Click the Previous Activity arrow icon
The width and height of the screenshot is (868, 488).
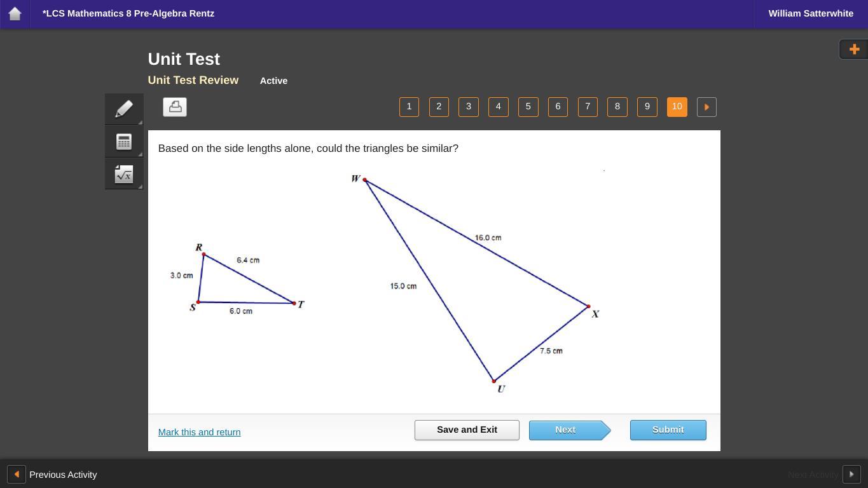pos(17,475)
